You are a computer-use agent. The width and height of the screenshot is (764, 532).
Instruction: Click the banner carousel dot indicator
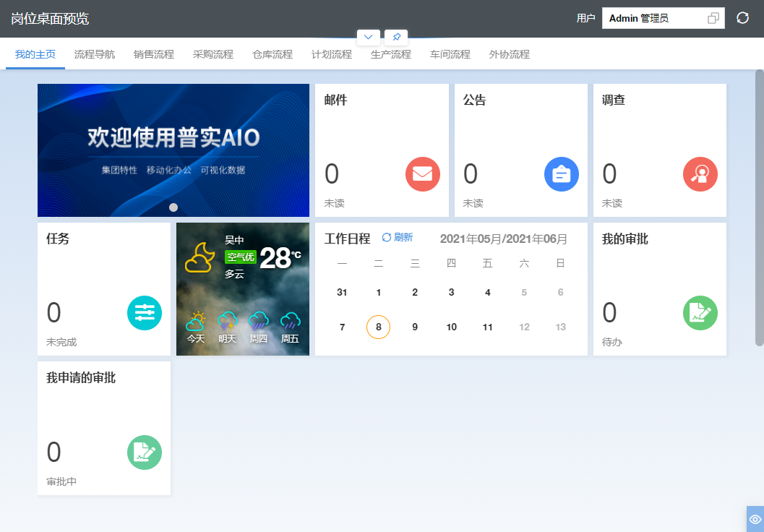click(x=173, y=207)
